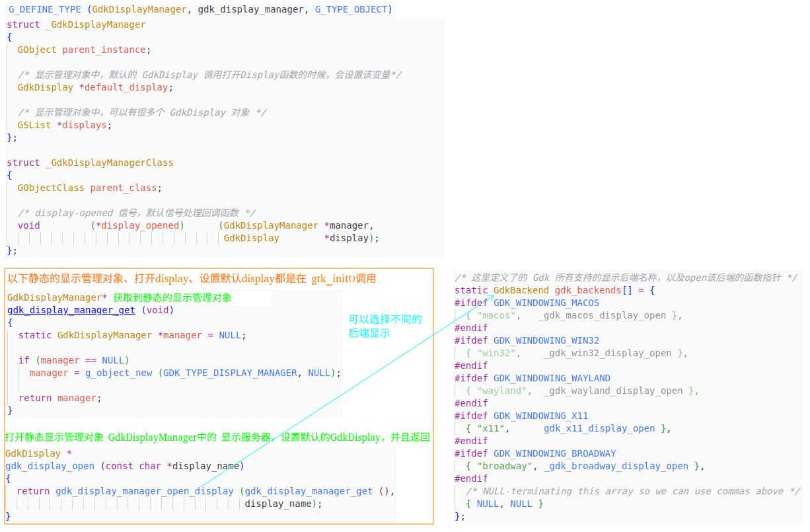
Task: Click the _gdk_x11_display_open function pointer
Action: pyautogui.click(x=599, y=428)
